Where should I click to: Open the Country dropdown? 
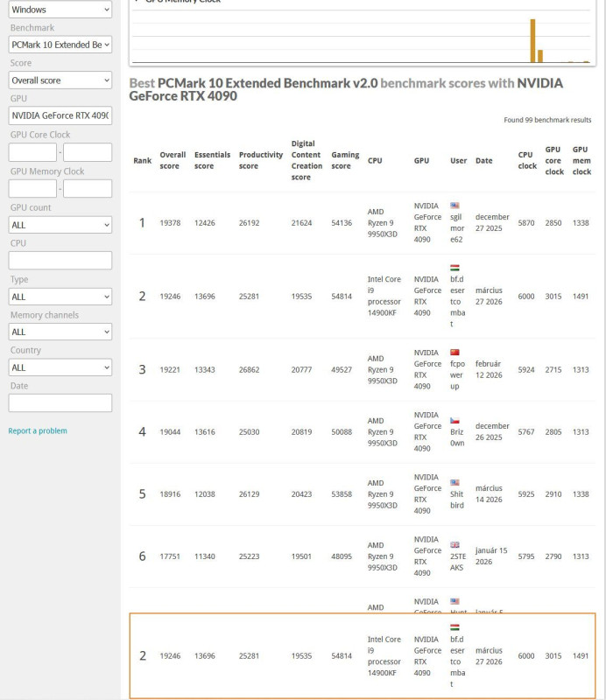click(60, 367)
